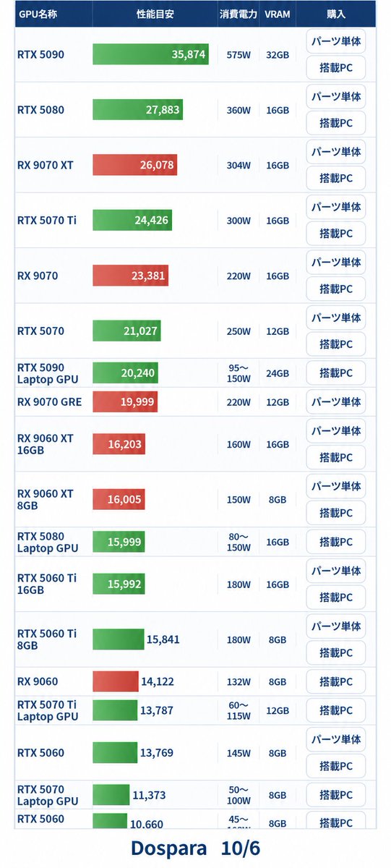The width and height of the screenshot is (391, 868).
Task: Open RX 9070 XT GPU name link
Action: coord(45,165)
